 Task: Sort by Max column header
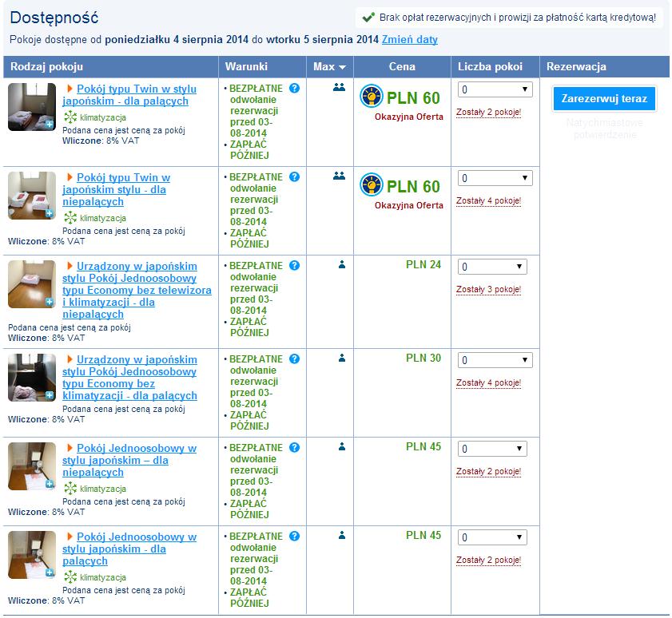point(329,67)
